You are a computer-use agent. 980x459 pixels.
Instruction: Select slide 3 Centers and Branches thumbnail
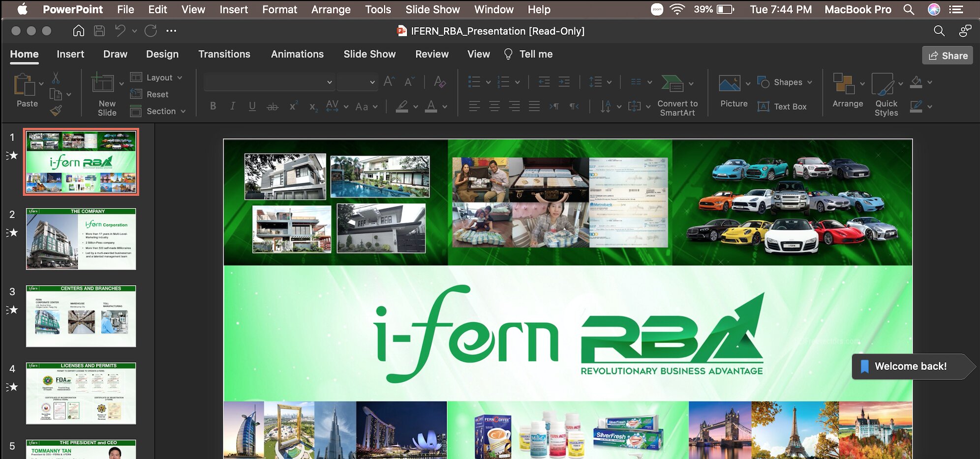81,316
